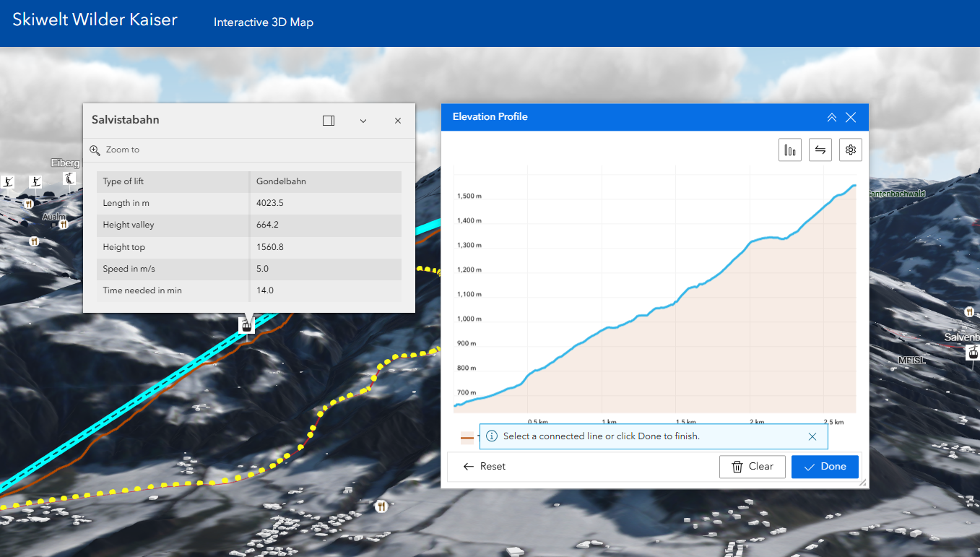Dismiss the 'Select a connected line' message

[x=812, y=436]
